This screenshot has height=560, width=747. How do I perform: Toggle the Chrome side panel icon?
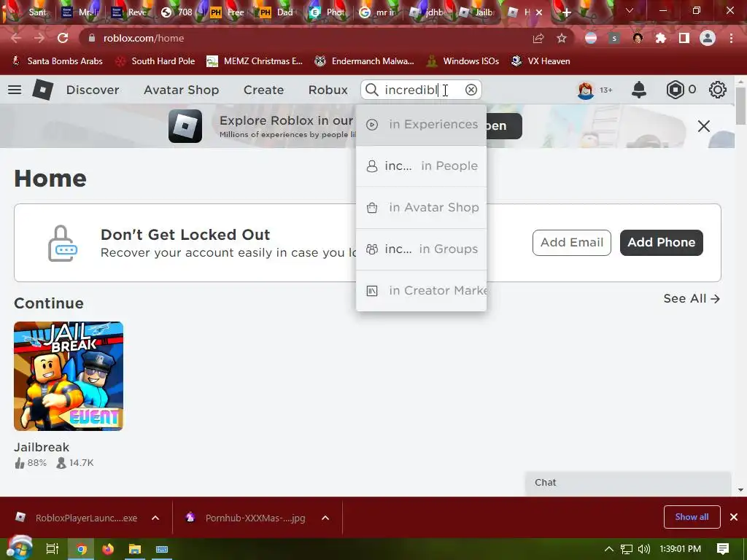pyautogui.click(x=684, y=38)
